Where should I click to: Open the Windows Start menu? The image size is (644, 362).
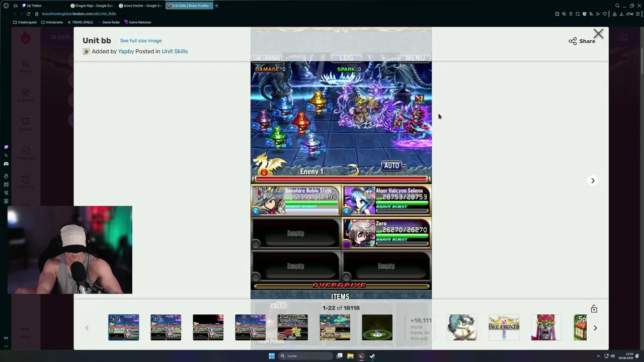click(272, 356)
